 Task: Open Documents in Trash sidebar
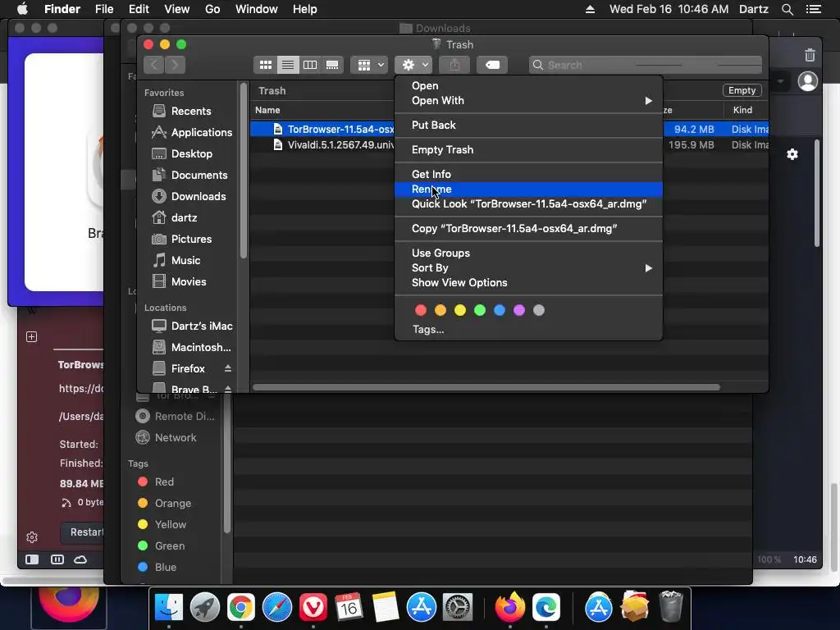pos(190,176)
